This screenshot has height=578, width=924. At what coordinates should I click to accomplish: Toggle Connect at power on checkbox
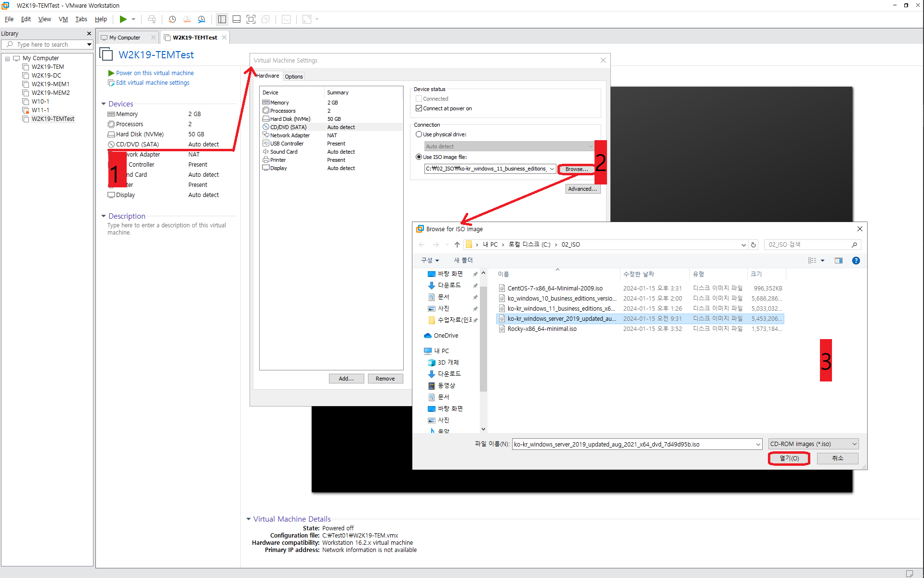(419, 108)
